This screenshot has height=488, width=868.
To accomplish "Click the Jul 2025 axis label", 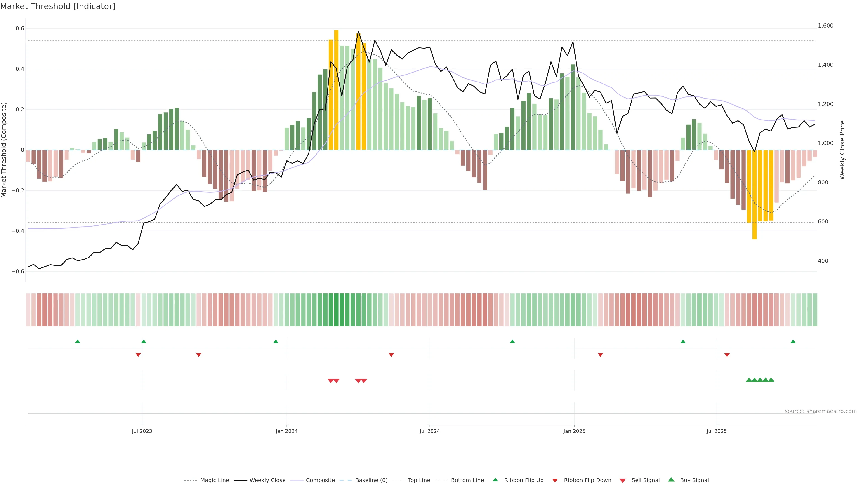I will click(x=716, y=431).
